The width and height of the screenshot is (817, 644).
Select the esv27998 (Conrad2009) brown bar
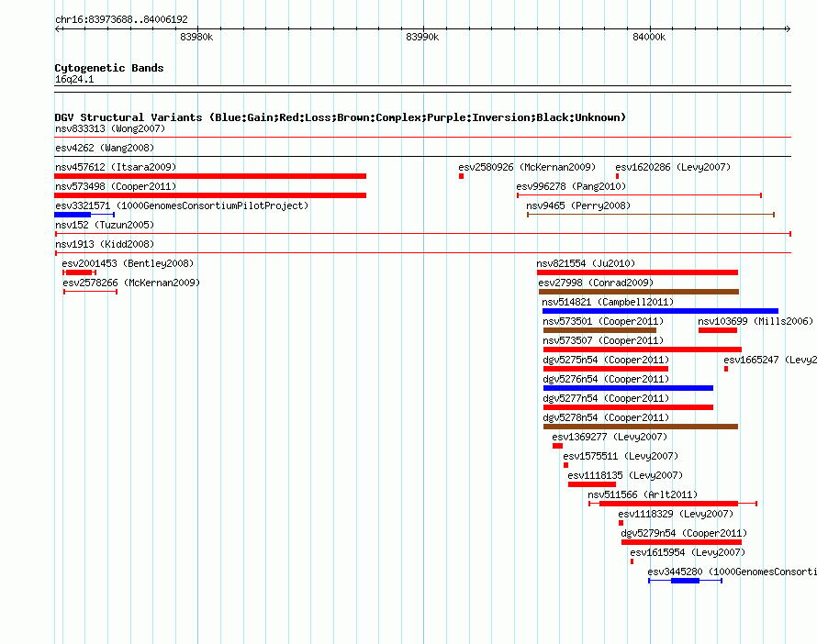639,292
